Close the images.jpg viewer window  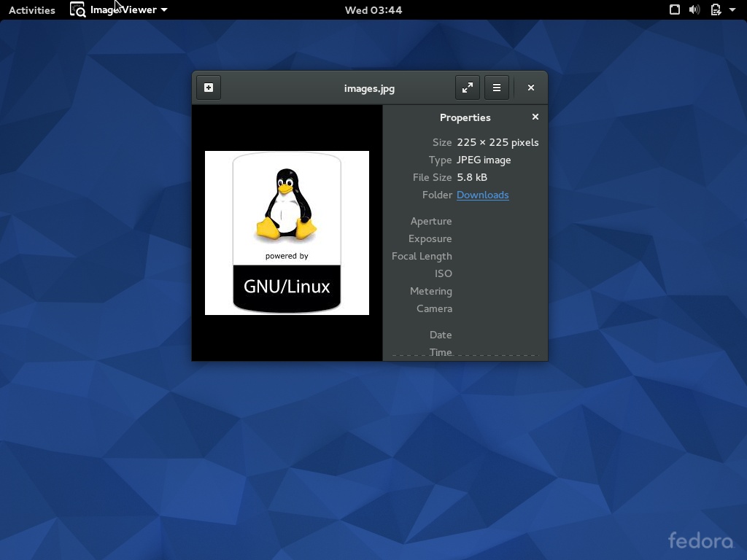[x=531, y=87]
